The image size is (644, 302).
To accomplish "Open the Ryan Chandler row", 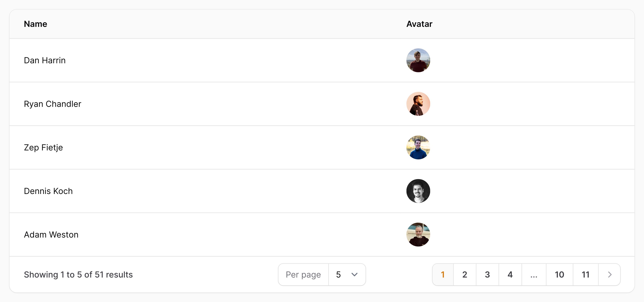I will click(x=322, y=104).
